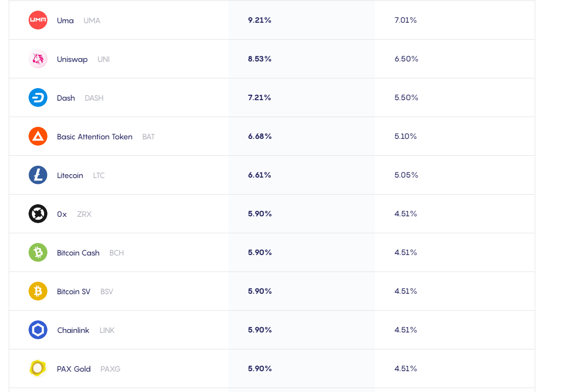This screenshot has height=392, width=572.
Task: Open the Uniswap name link
Action: [x=72, y=60]
